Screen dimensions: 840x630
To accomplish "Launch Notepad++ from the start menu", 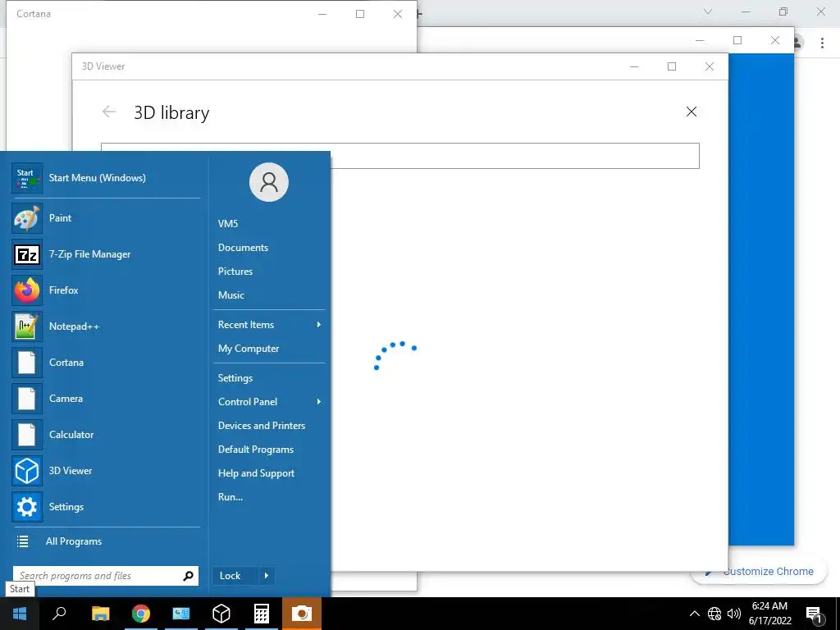I will (106, 326).
